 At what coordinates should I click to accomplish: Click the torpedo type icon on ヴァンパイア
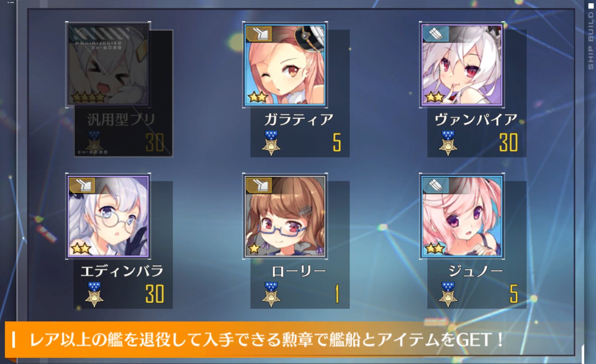(436, 34)
